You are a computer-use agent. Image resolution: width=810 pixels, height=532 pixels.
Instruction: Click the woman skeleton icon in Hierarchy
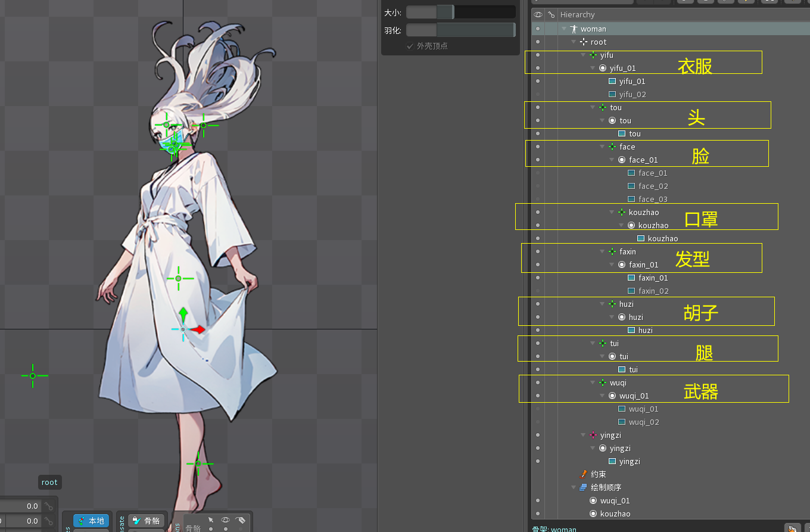[x=574, y=29]
